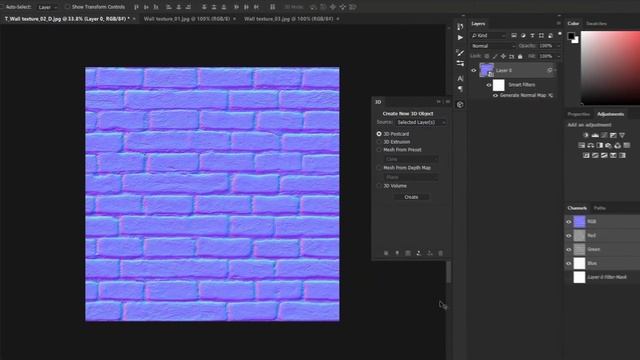Open the Brush Settings panel icon
640x360 pixels.
click(460, 53)
